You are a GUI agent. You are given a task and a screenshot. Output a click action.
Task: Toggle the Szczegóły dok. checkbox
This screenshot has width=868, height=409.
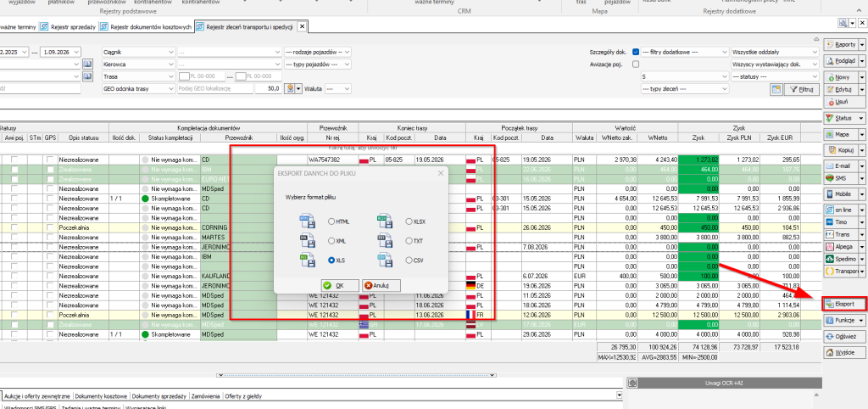click(636, 52)
